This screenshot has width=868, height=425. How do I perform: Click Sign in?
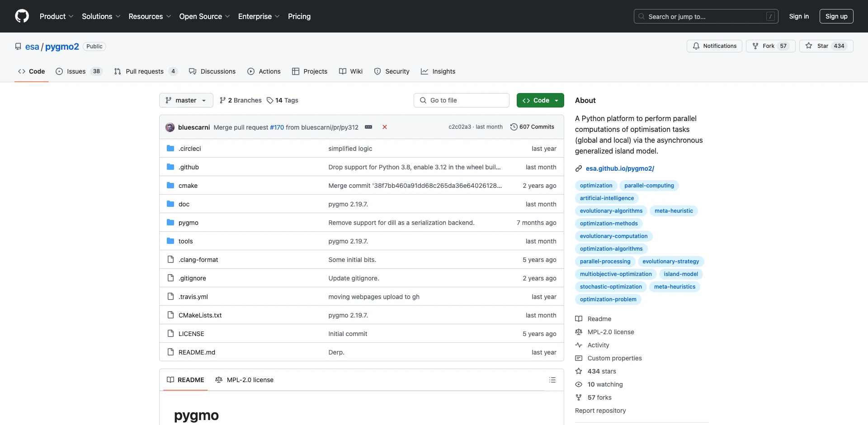799,16
